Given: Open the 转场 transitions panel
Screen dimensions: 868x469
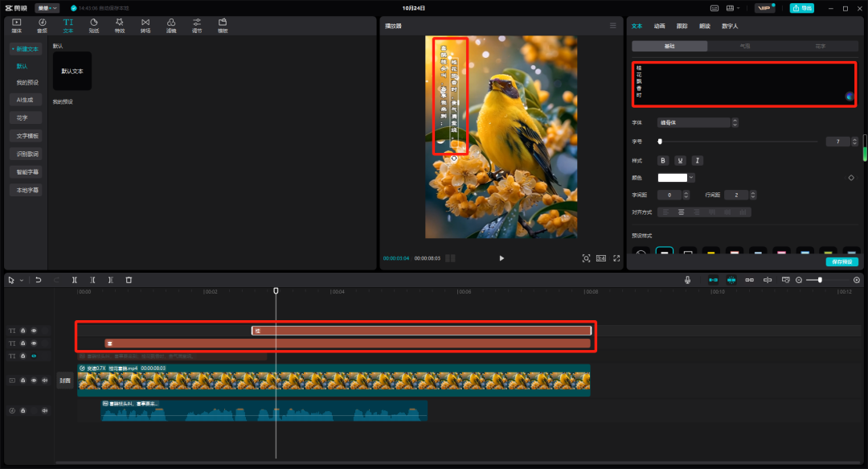Looking at the screenshot, I should [x=145, y=25].
